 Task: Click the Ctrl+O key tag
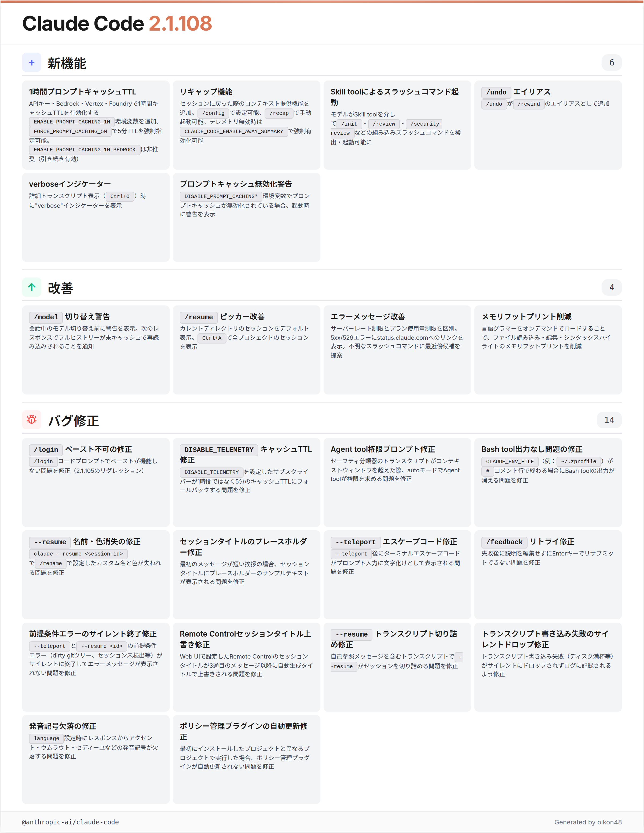(x=120, y=196)
